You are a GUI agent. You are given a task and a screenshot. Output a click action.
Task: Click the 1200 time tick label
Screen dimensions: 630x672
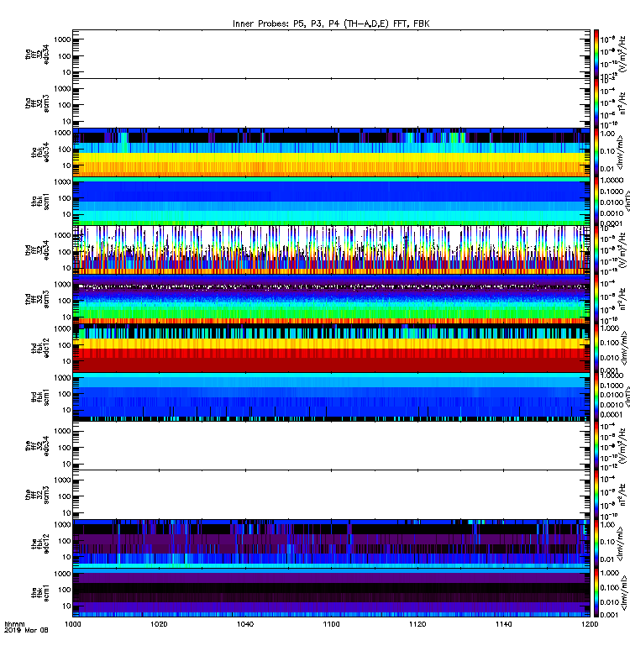(x=590, y=624)
